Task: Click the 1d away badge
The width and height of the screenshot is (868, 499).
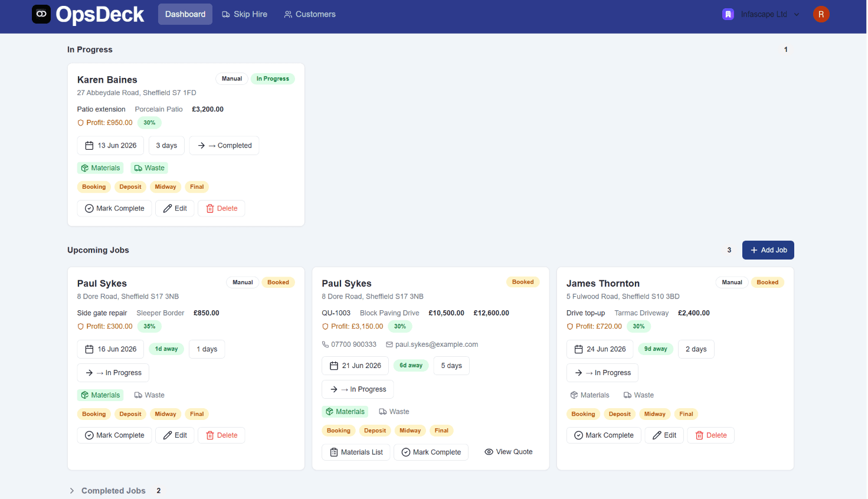Action: 166,349
